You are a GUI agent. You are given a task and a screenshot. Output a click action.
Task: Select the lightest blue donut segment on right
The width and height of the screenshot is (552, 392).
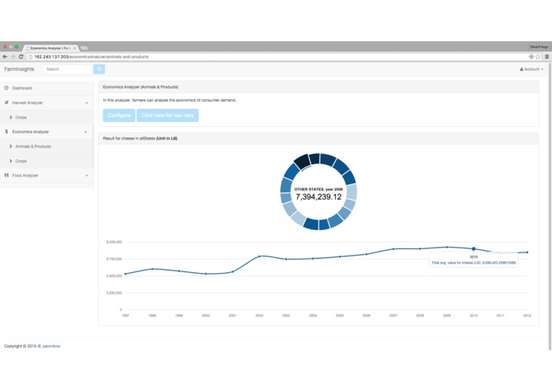pyautogui.click(x=351, y=192)
